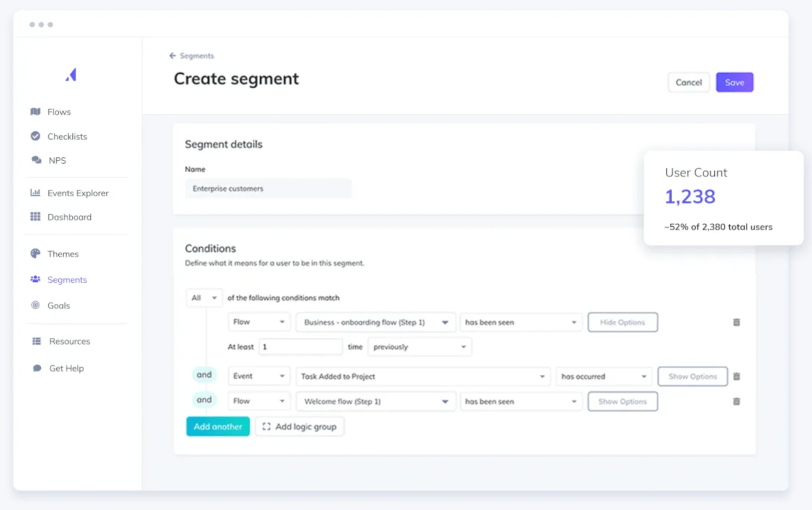This screenshot has width=812, height=510.
Task: Click the Appcues logo in sidebar
Action: (71, 75)
